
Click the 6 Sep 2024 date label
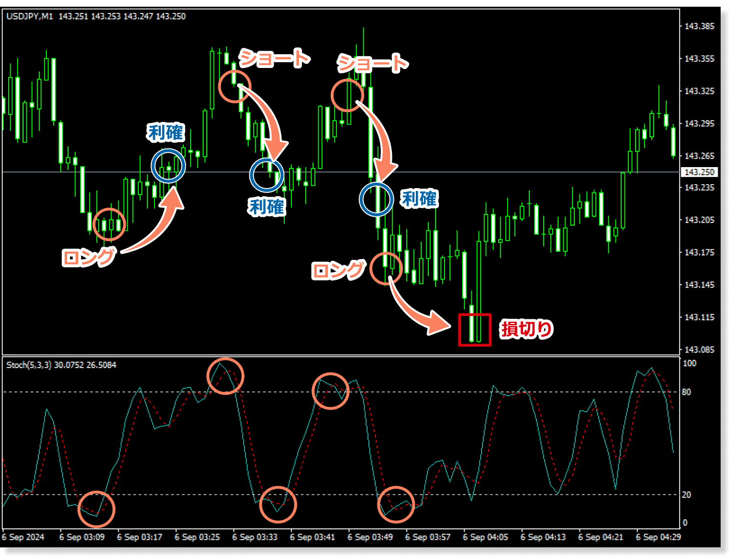pos(23,538)
